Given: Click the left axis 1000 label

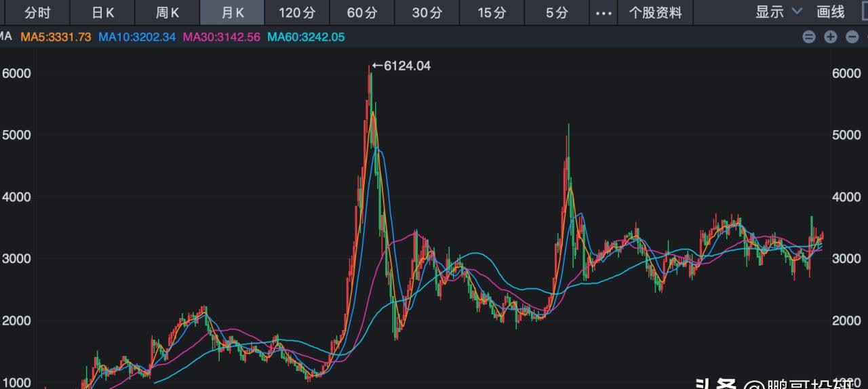Looking at the screenshot, I should pos(16,382).
